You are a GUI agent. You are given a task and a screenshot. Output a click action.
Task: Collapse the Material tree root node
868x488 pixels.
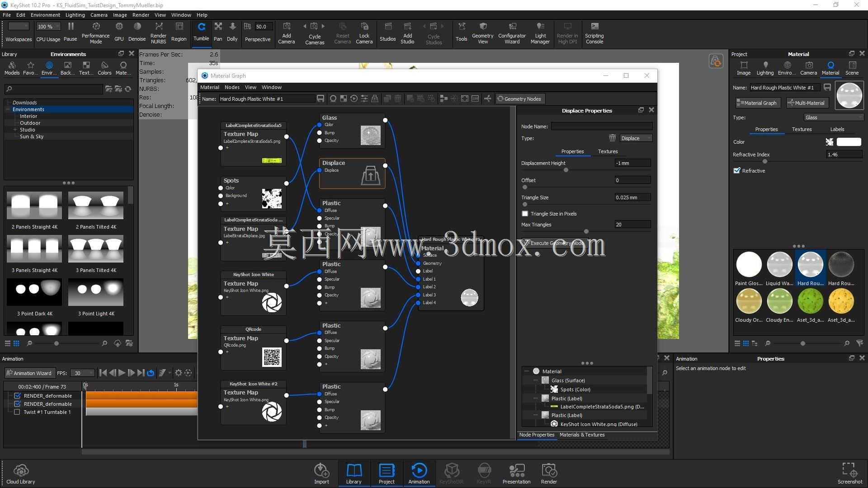click(x=527, y=371)
